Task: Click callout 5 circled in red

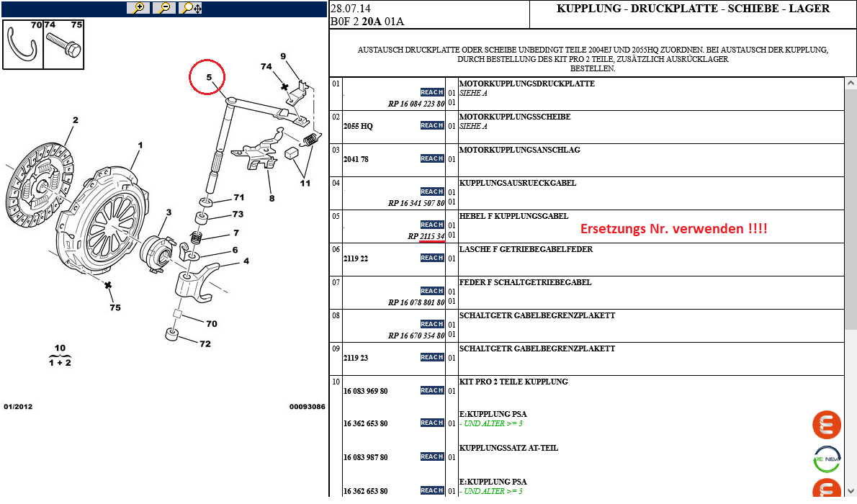Action: click(x=207, y=76)
